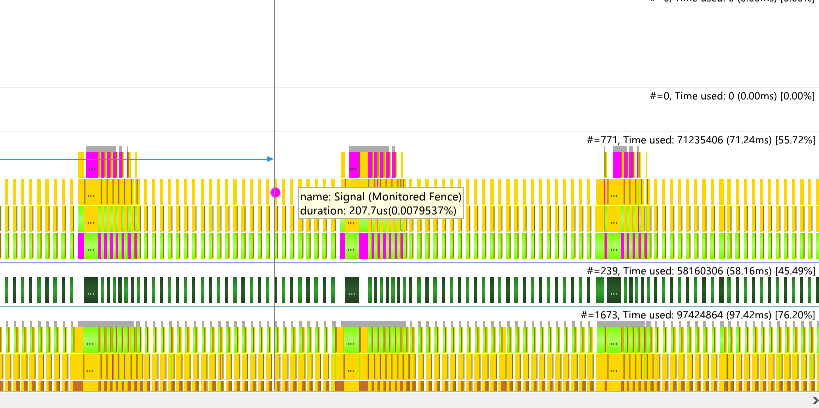Select rightmost dark green "..." packet block
819x408 pixels.
click(614, 290)
